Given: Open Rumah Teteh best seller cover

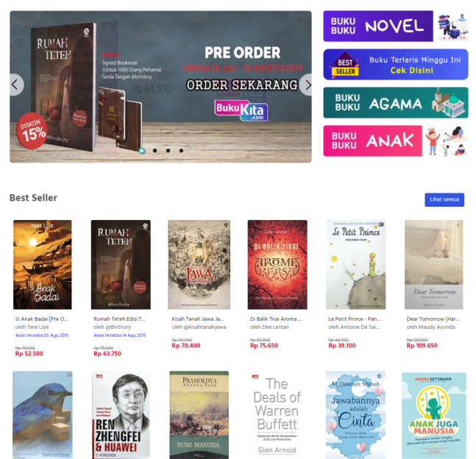Looking at the screenshot, I should [x=121, y=265].
